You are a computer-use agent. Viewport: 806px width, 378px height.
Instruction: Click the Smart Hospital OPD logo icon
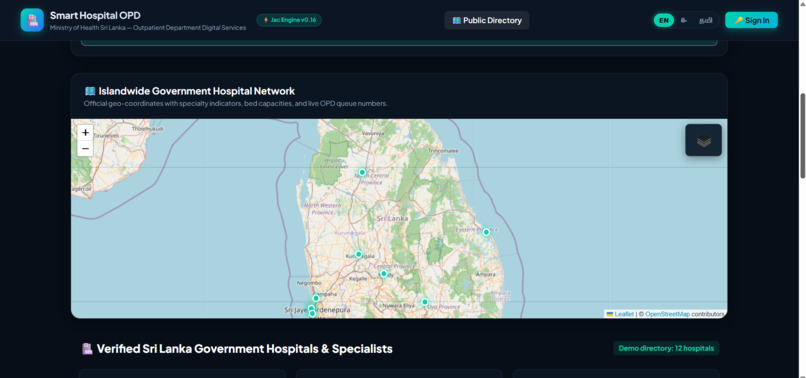click(32, 20)
